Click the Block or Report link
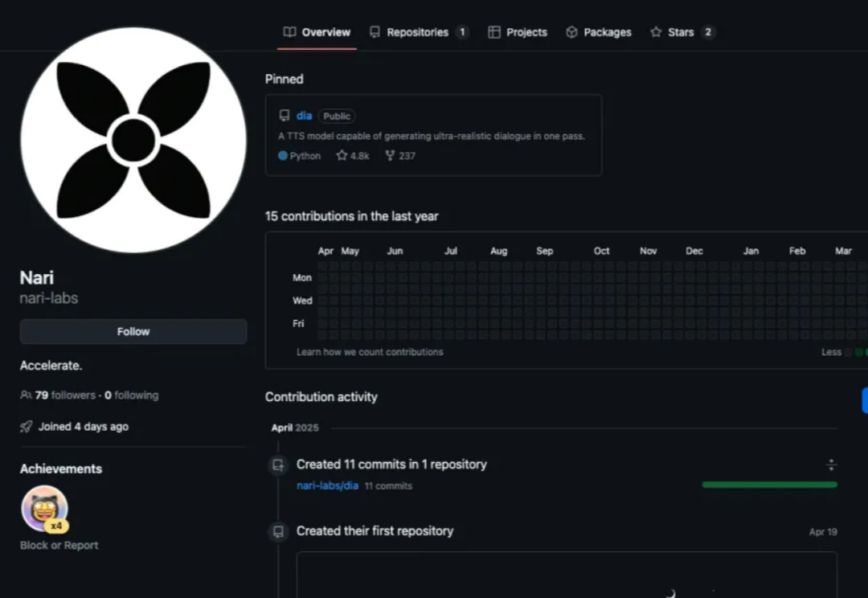 [59, 546]
